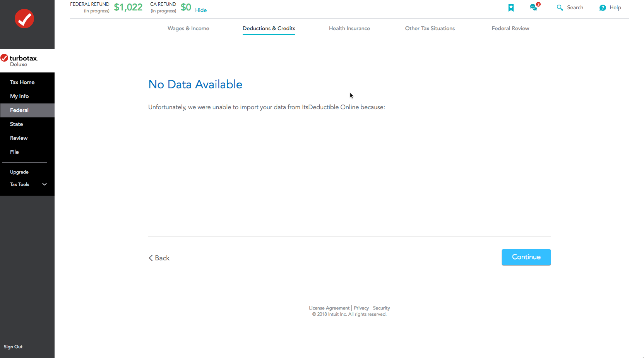Open the Review section in the sidebar

coord(27,138)
